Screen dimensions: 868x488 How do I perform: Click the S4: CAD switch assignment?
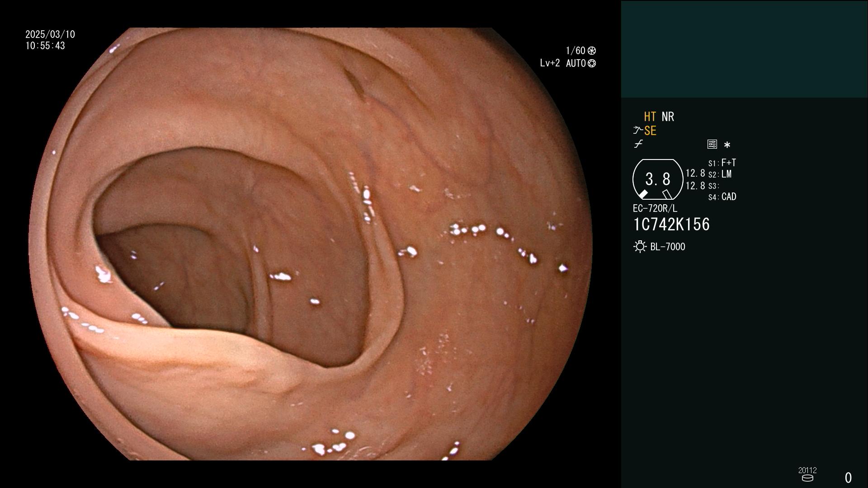point(722,197)
